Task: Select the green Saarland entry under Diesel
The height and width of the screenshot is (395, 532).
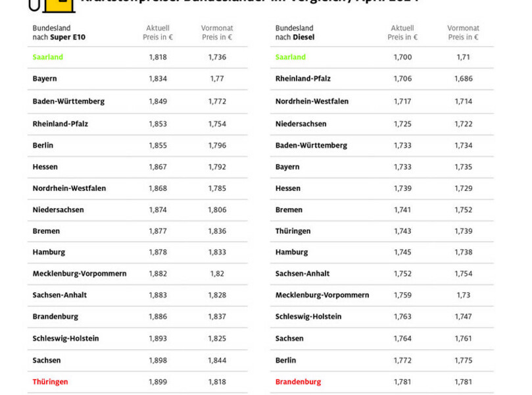Action: point(291,57)
